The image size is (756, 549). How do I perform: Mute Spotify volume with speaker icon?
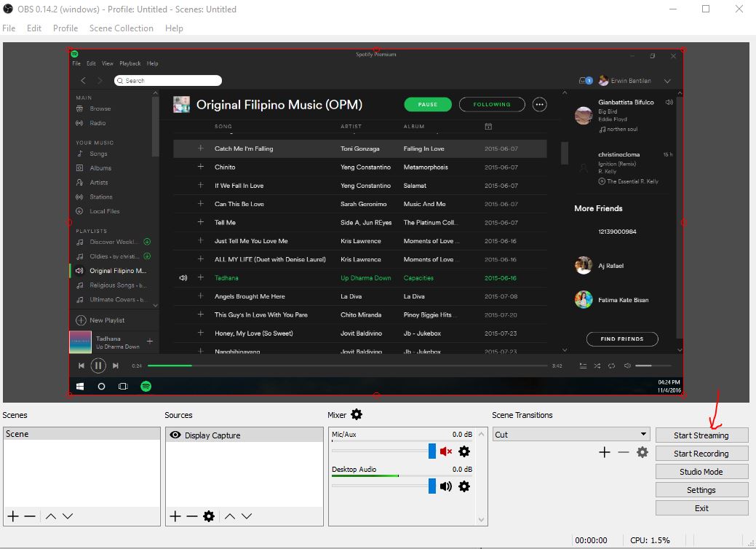627,366
